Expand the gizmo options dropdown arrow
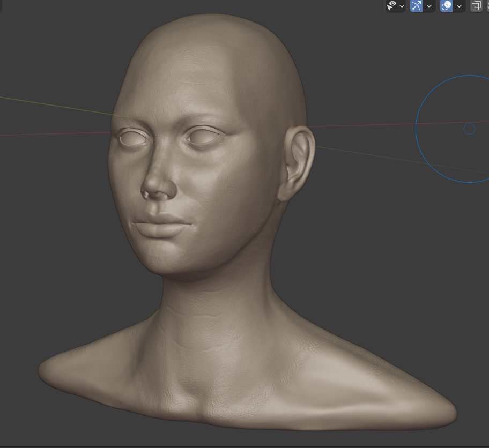Screen dimensions: 489x448 coord(429,5)
